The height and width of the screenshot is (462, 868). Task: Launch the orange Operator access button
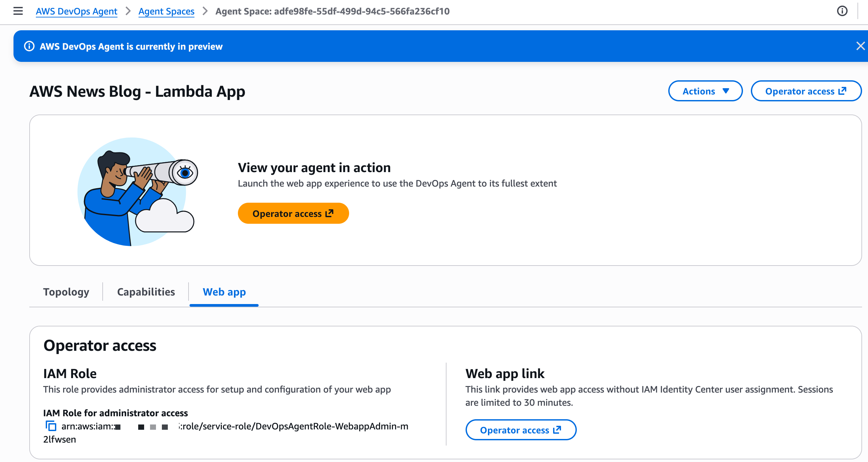(x=293, y=214)
